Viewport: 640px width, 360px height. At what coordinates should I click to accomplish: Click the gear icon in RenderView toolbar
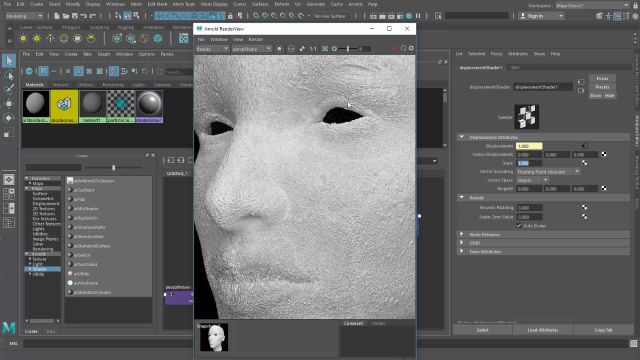pyautogui.click(x=411, y=48)
